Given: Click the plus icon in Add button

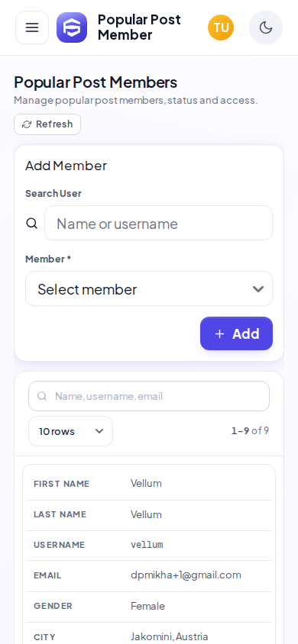Looking at the screenshot, I should 219,334.
